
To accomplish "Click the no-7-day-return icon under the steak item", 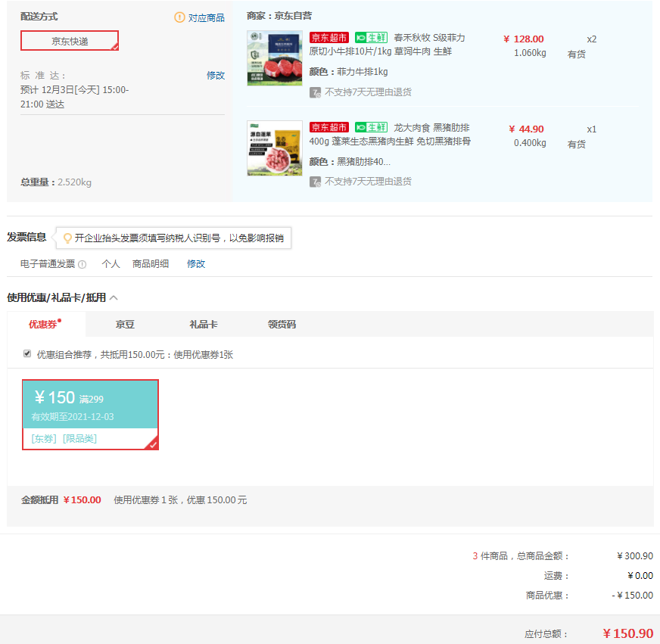I will (x=316, y=92).
